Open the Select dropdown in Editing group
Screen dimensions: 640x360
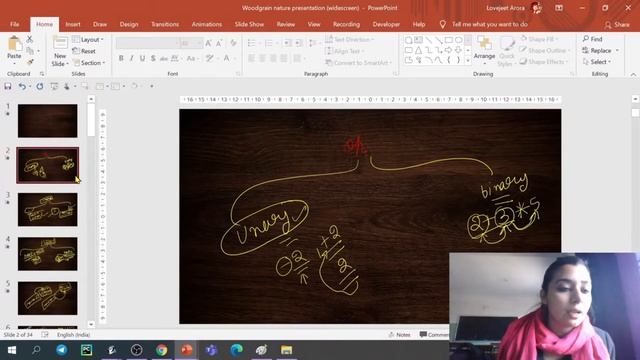tap(597, 62)
